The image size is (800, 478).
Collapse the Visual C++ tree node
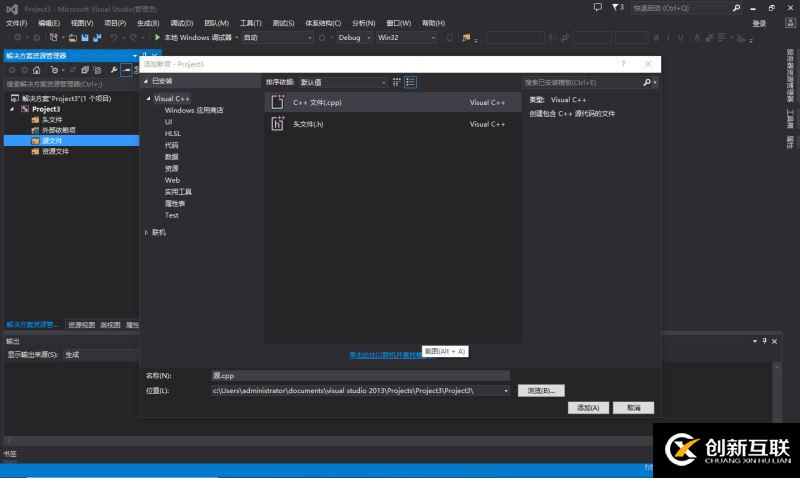[x=148, y=98]
